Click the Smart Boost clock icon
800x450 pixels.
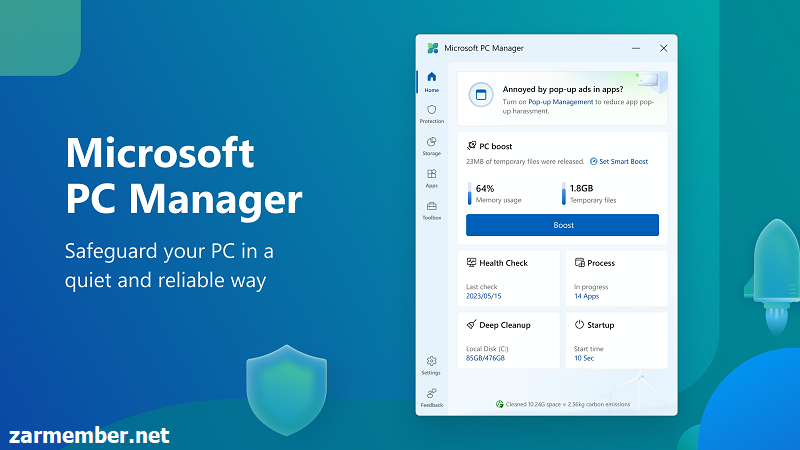[593, 161]
